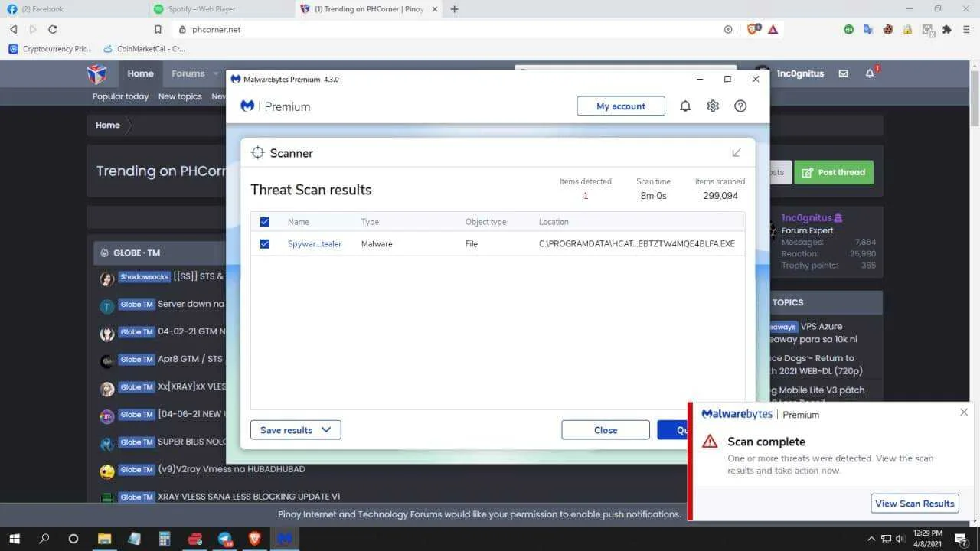
Task: Reload the browser page
Action: point(53,29)
